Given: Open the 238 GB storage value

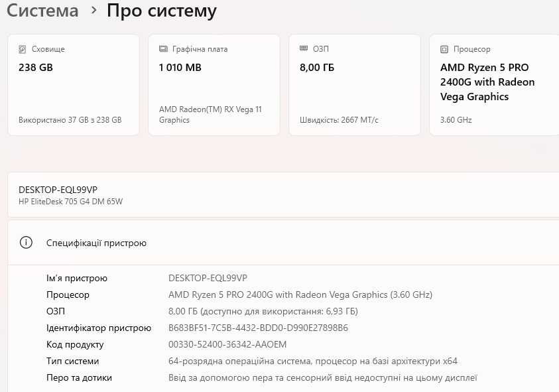Looking at the screenshot, I should point(36,68).
